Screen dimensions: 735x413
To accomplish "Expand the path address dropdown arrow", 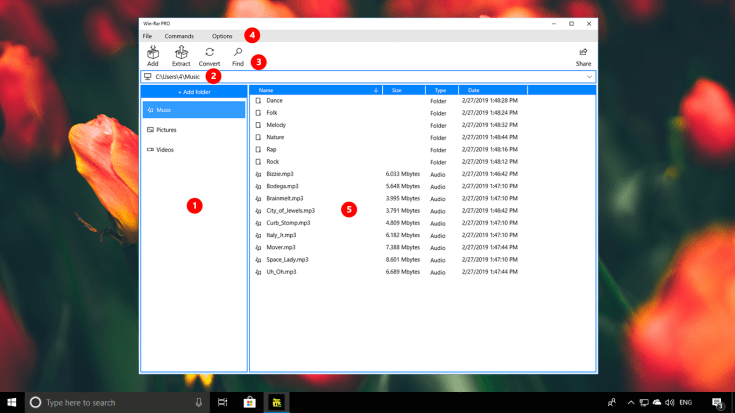I will 589,76.
